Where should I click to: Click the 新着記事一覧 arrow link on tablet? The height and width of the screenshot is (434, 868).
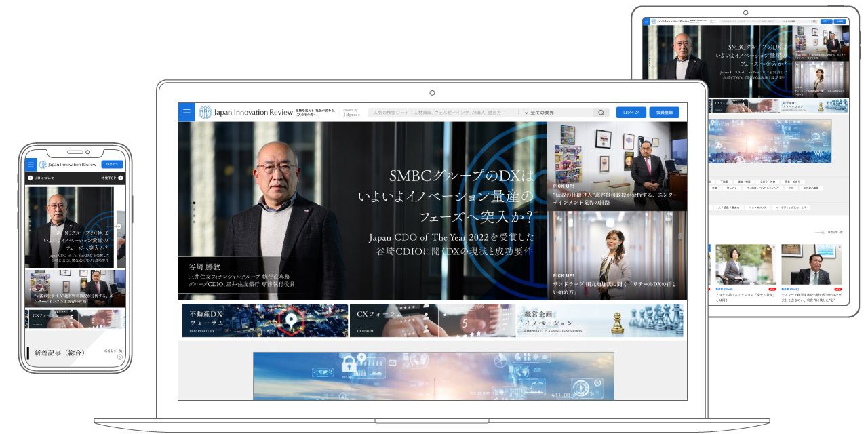(x=829, y=232)
